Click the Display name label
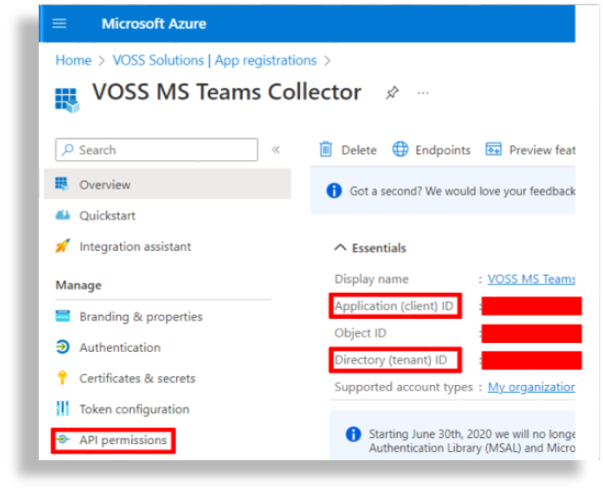 point(371,279)
